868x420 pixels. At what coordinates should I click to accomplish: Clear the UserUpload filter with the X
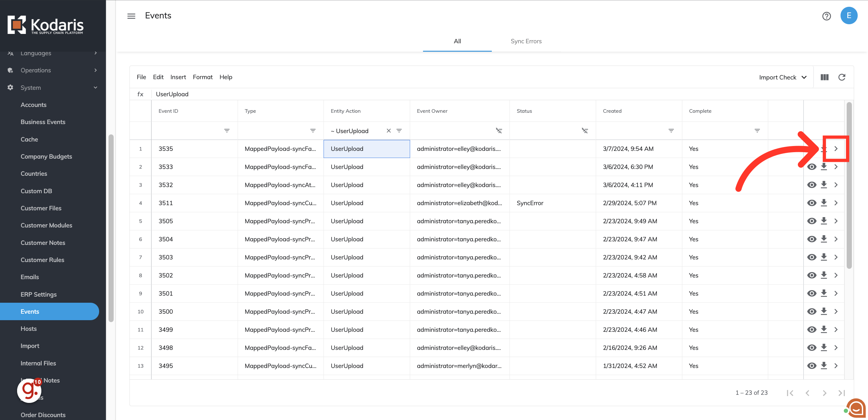388,131
